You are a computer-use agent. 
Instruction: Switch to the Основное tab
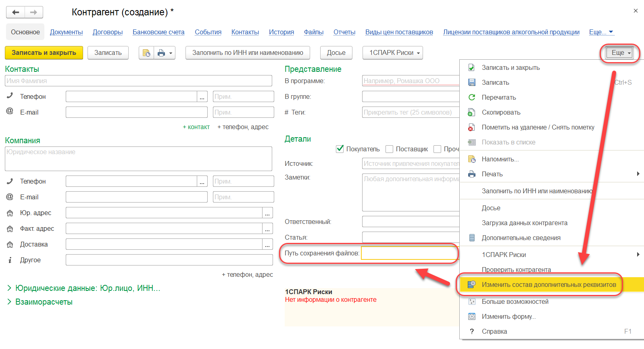pyautogui.click(x=25, y=32)
